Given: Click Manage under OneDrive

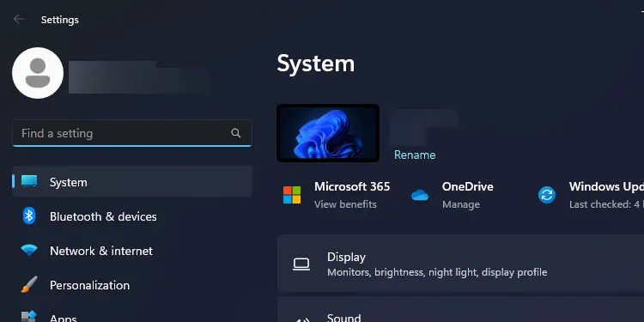Looking at the screenshot, I should (461, 204).
